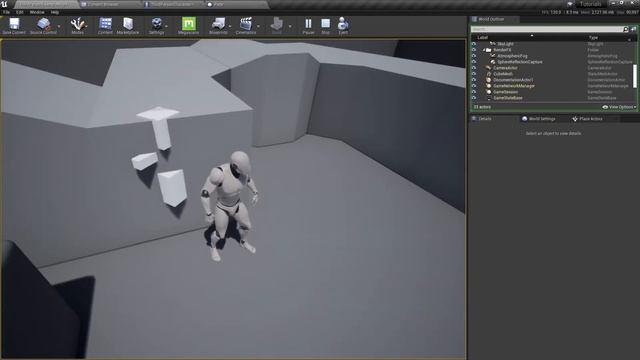This screenshot has width=640, height=360.
Task: Collapse the RenderFX folder in outliner
Action: tap(484, 50)
